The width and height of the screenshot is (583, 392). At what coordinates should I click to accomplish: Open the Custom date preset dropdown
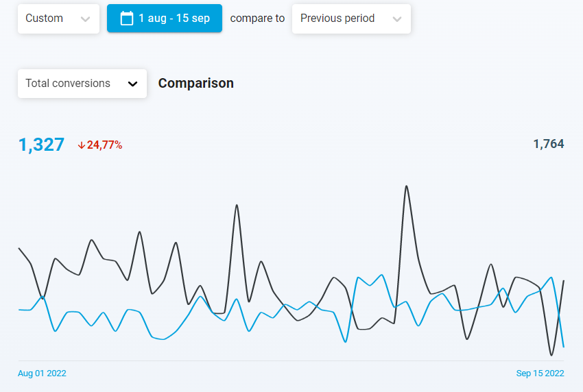pos(58,19)
